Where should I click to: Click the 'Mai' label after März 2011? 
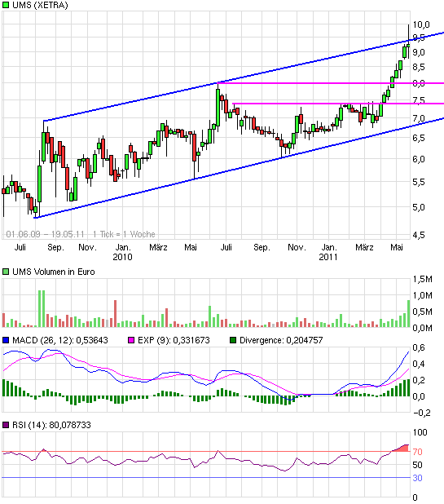pos(397,247)
